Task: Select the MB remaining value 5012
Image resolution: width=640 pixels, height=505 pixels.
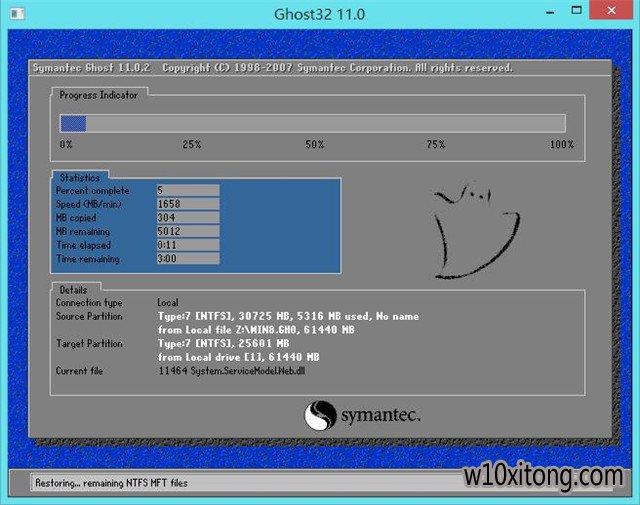Action: tap(188, 231)
